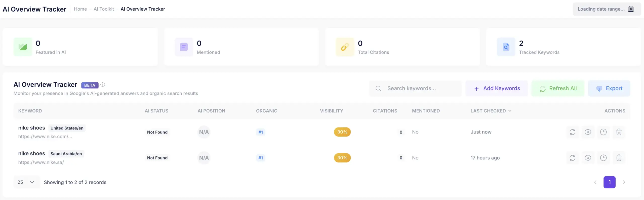The image size is (644, 200).
Task: Click Not Found status in United States row
Action: point(157,132)
